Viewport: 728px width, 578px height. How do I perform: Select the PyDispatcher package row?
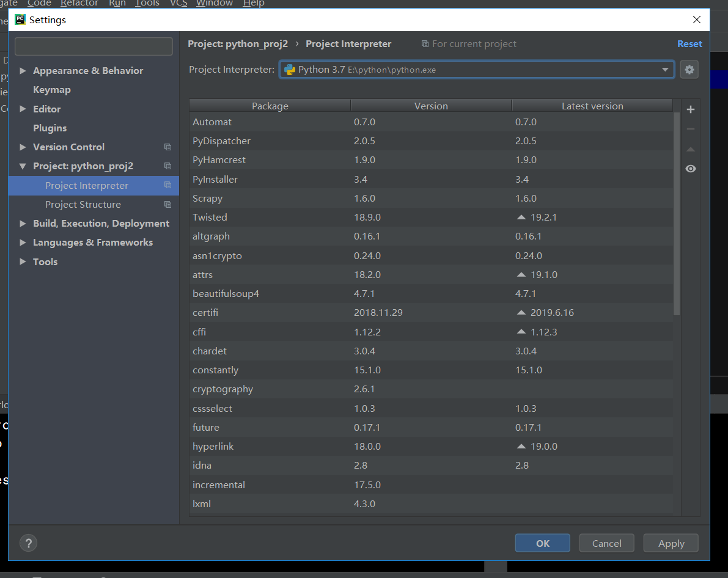(432, 141)
